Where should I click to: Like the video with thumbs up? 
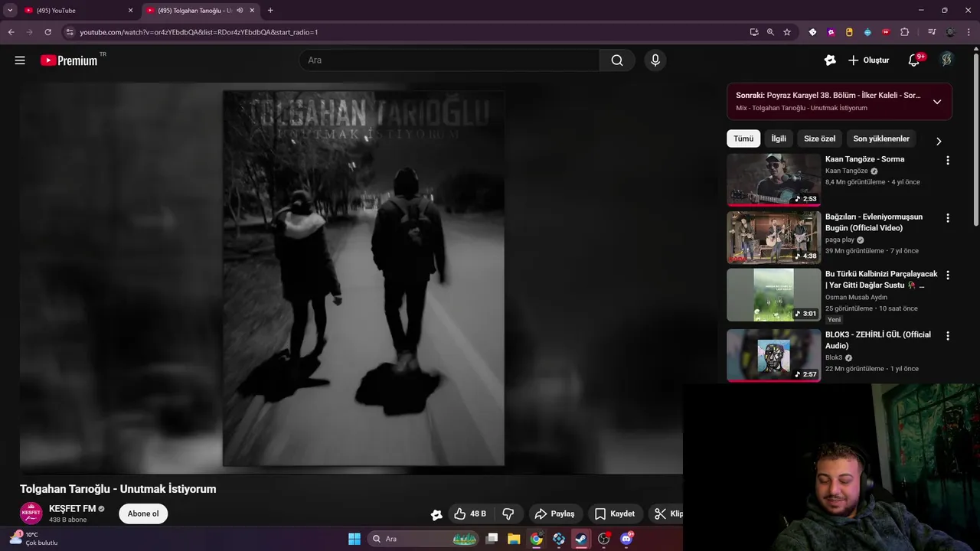tap(470, 514)
